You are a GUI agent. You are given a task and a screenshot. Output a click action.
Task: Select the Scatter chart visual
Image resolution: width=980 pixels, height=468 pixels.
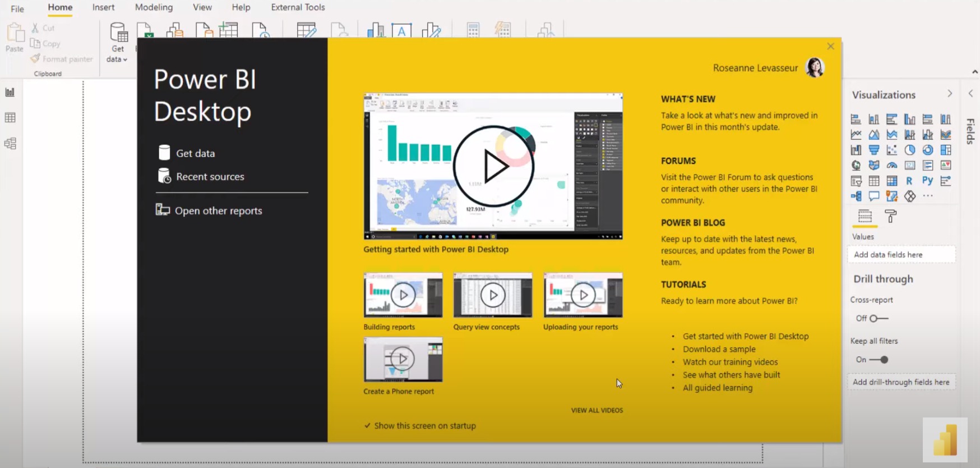click(x=891, y=150)
